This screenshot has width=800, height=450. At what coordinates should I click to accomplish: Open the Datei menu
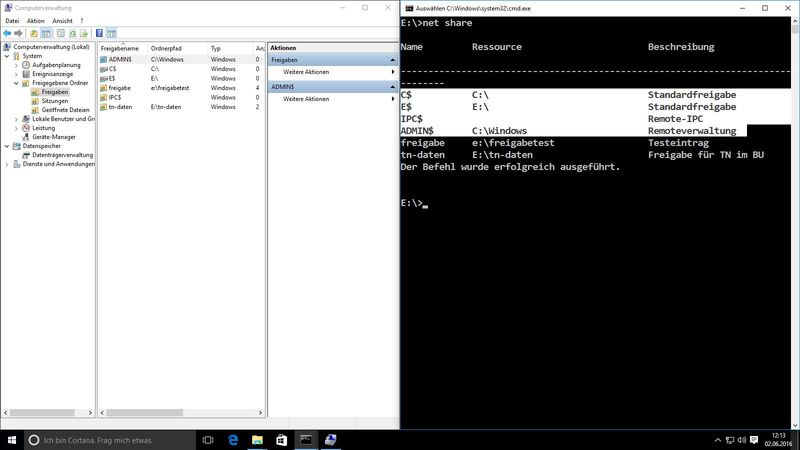[x=12, y=20]
